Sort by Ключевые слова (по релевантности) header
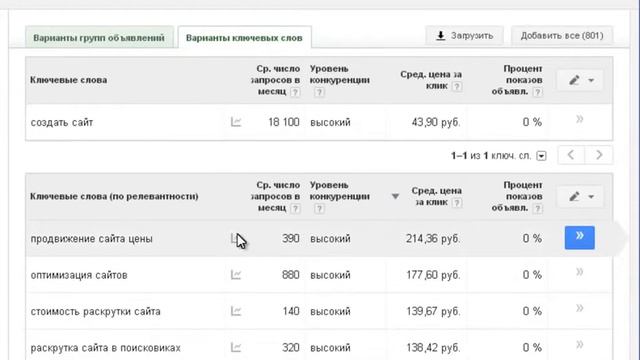 pos(114,196)
